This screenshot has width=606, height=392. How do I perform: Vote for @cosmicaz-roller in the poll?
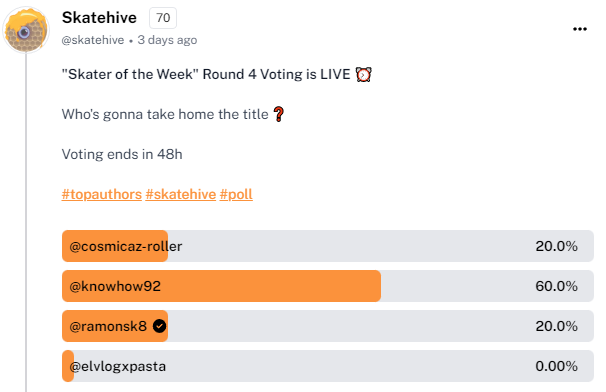(328, 246)
